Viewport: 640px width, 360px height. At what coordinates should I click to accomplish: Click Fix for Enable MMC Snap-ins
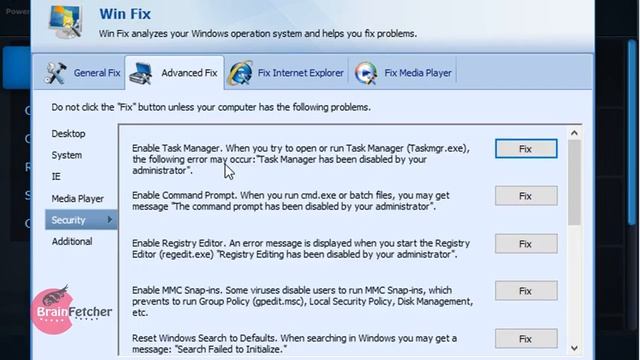(526, 291)
